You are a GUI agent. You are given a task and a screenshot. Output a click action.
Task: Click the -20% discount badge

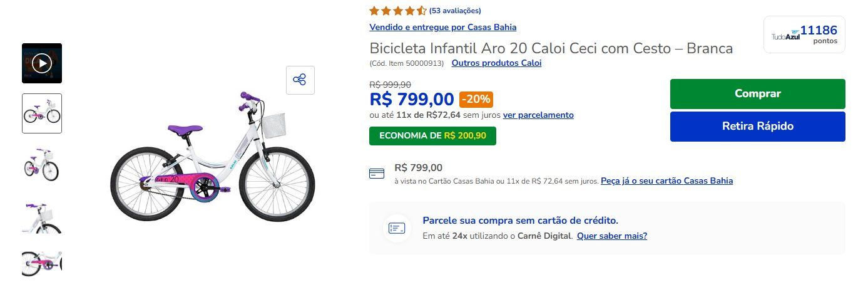pos(476,100)
